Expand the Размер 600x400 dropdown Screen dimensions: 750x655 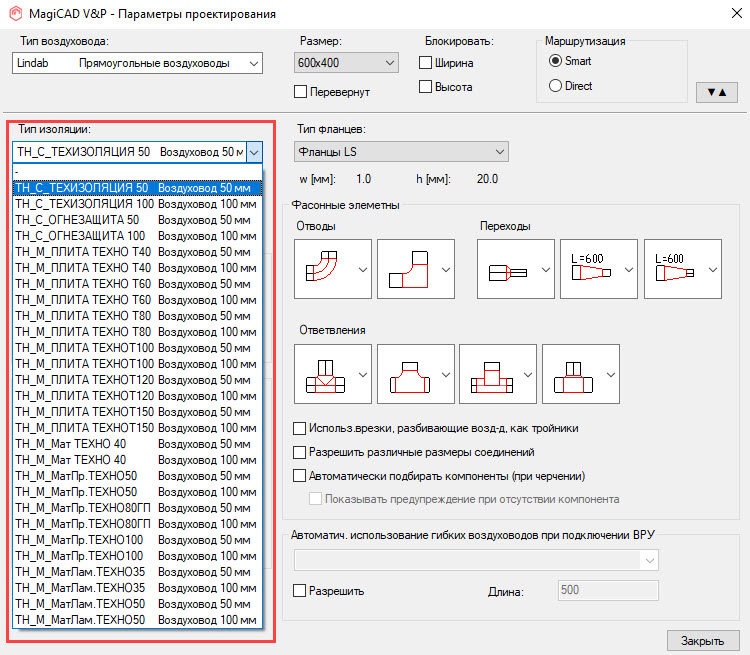[x=347, y=63]
